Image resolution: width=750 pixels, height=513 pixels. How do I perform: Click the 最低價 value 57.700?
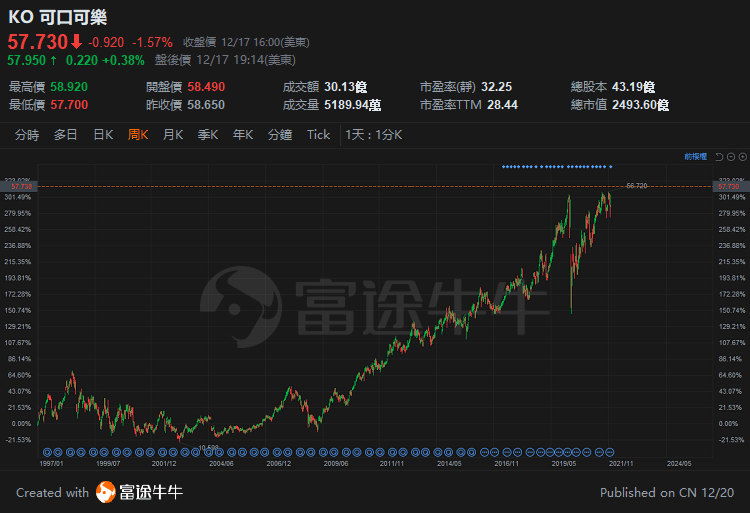click(69, 105)
